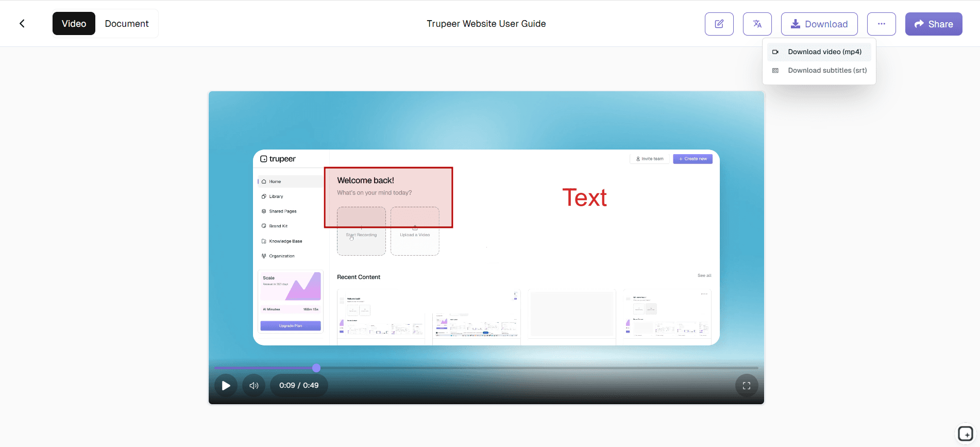Viewport: 980px width, 447px height.
Task: Open the floating widget icon at bottom-right
Action: (x=965, y=433)
